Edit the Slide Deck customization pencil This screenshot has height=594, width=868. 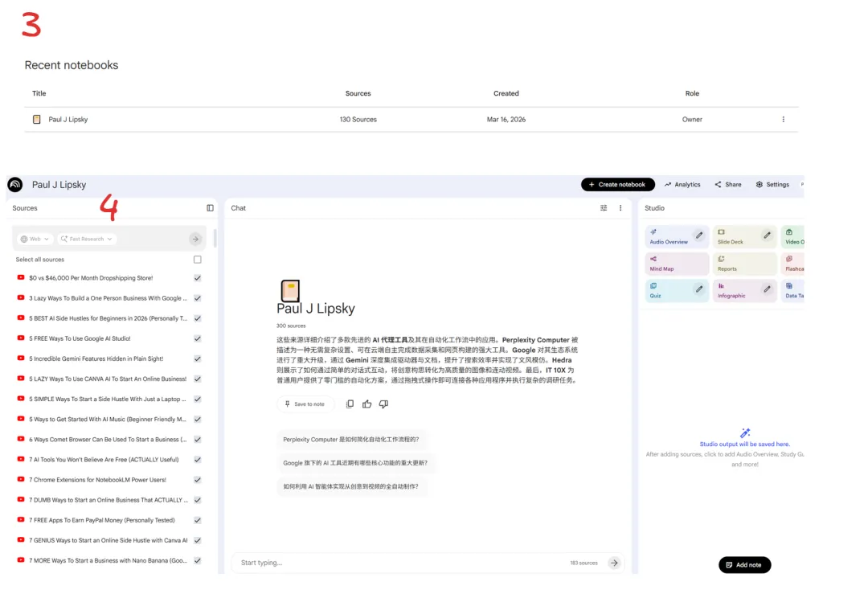pyautogui.click(x=767, y=236)
